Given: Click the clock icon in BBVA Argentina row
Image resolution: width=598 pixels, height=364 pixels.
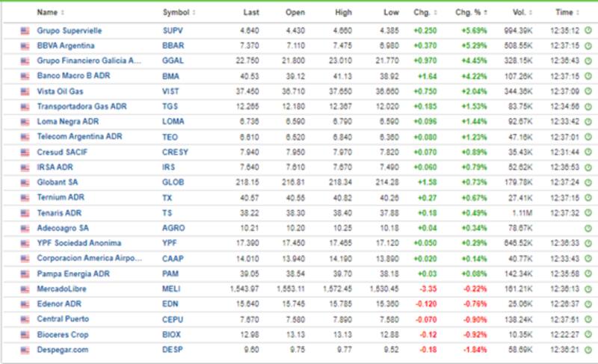Looking at the screenshot, I should pos(588,46).
